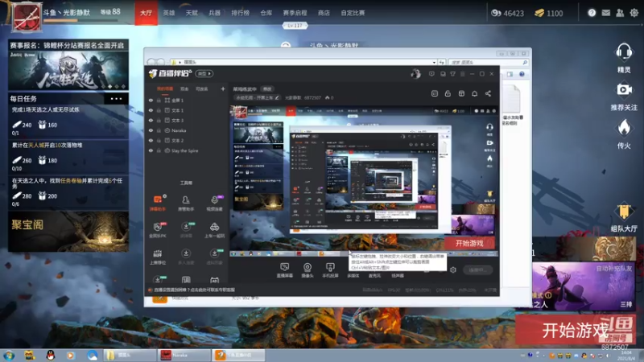Open the 上牌排位 tool

[158, 257]
